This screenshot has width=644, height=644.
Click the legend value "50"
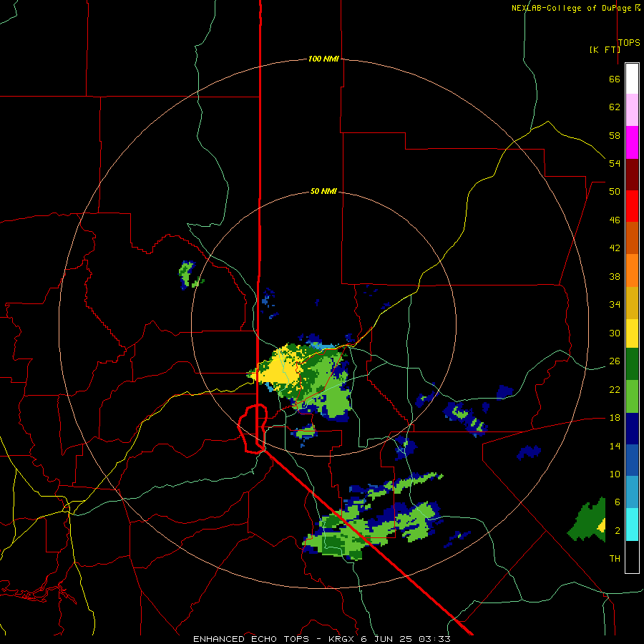coord(615,191)
